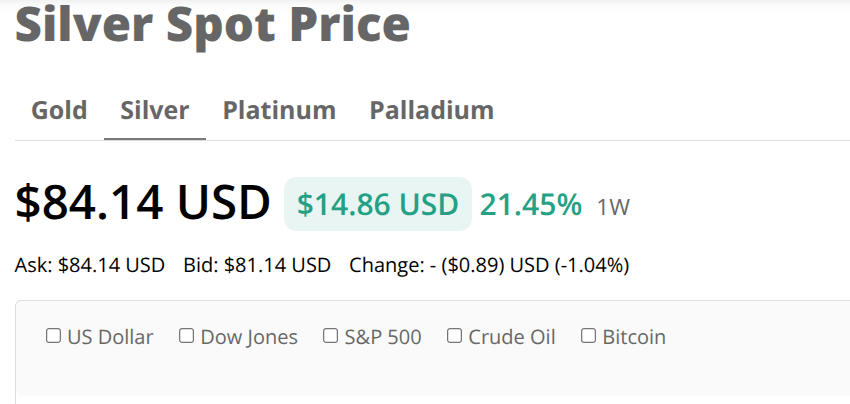This screenshot has width=850, height=404.
Task: Click the Silver Spot Price heading
Action: 212,24
